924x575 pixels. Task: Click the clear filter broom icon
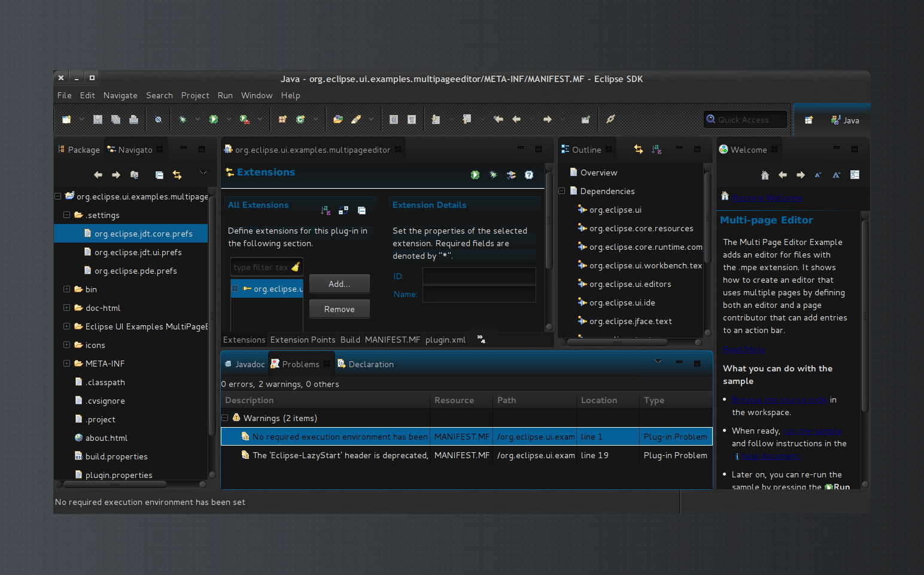pos(296,267)
